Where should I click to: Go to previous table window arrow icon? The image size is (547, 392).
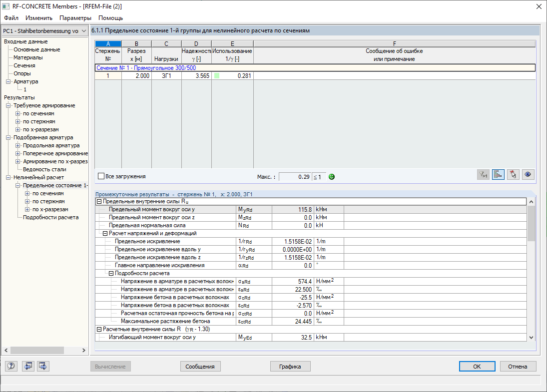pos(28,366)
